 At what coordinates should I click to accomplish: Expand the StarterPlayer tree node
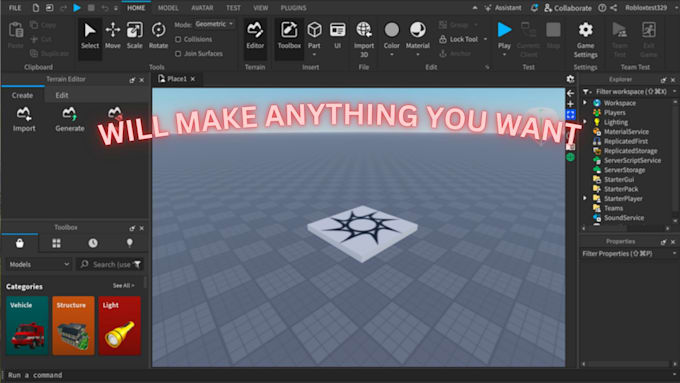[x=585, y=198]
